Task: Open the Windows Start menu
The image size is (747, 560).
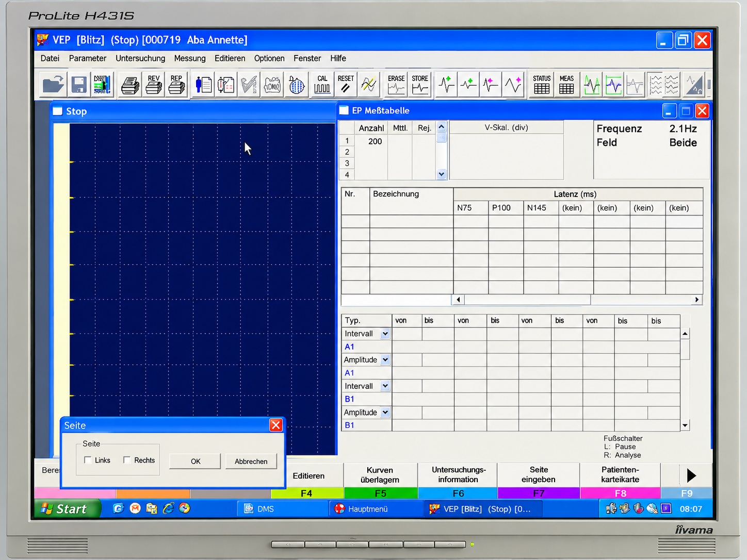Action: click(x=67, y=509)
